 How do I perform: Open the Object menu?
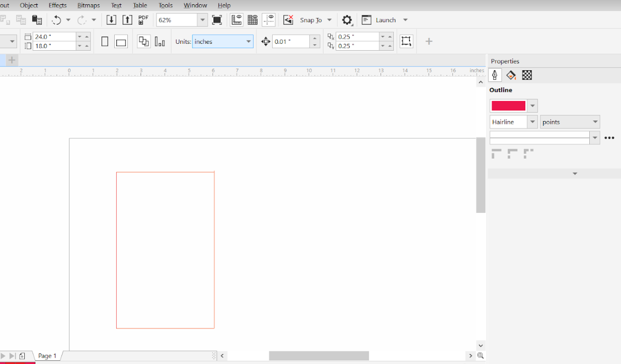[29, 5]
